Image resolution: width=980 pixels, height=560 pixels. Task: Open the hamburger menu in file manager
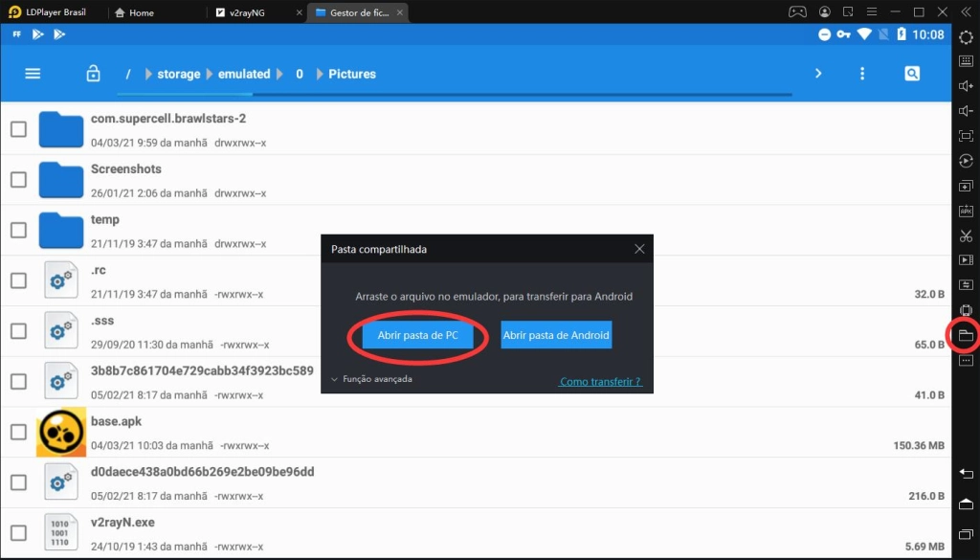(33, 74)
